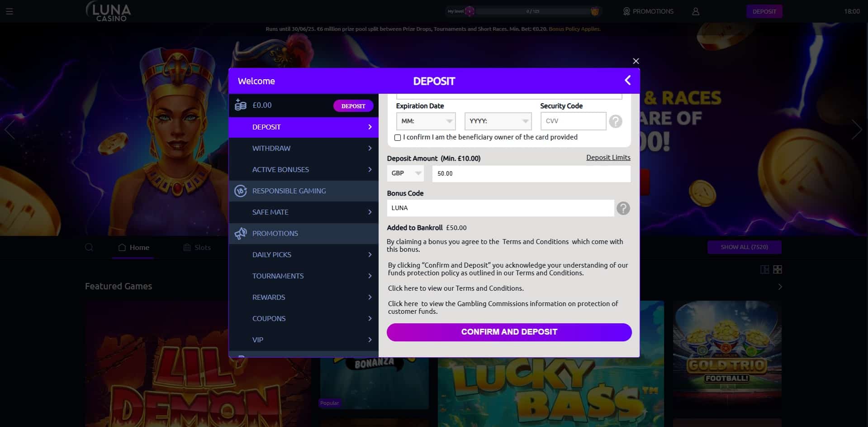Open bonus Terms and Conditions link
Image resolution: width=868 pixels, height=427 pixels.
coord(536,242)
